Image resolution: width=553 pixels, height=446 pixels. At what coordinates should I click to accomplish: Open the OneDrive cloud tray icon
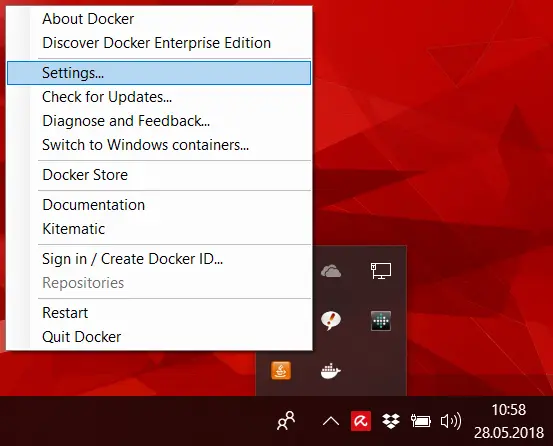331,271
